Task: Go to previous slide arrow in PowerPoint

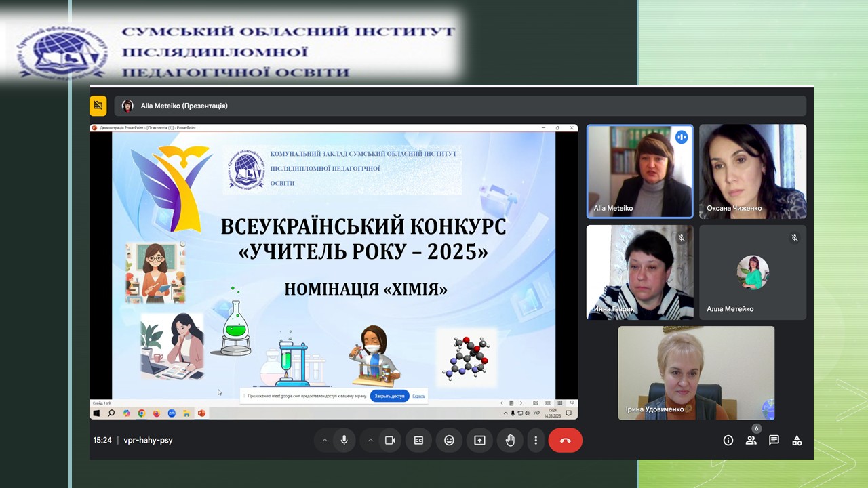Action: point(502,403)
